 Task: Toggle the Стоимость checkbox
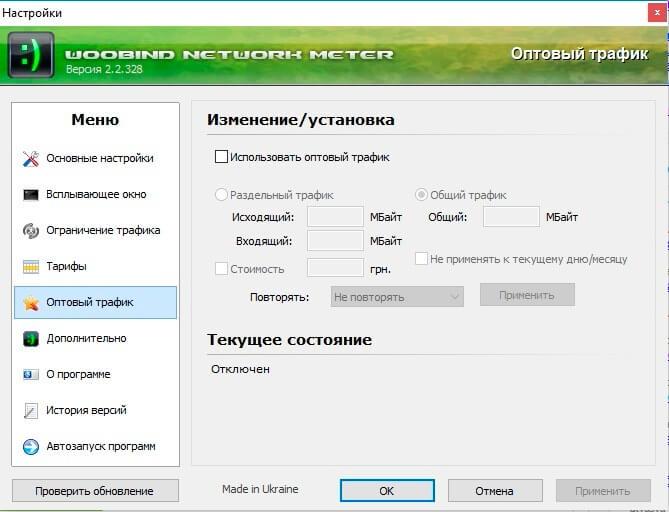point(222,269)
